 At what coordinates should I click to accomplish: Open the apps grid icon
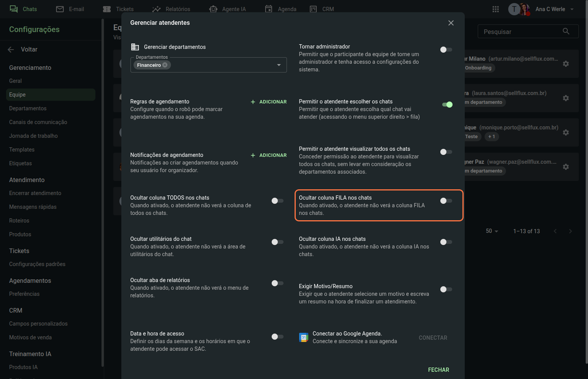(496, 9)
